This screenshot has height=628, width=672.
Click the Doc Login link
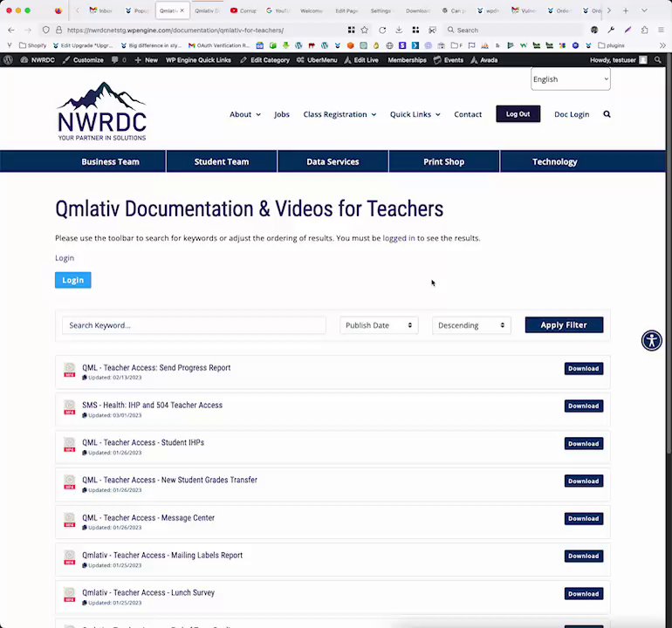572,114
